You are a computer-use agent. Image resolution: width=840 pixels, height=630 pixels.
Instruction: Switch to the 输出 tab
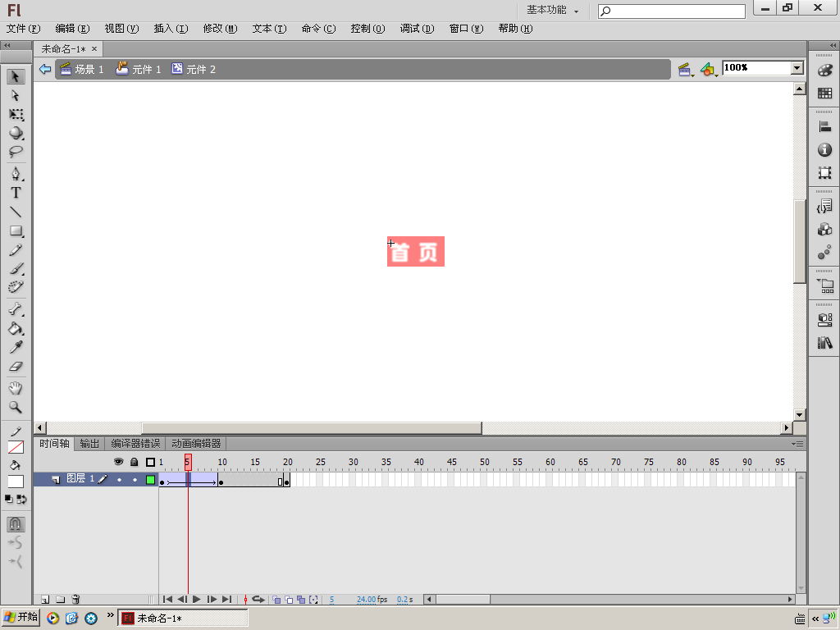pyautogui.click(x=89, y=444)
